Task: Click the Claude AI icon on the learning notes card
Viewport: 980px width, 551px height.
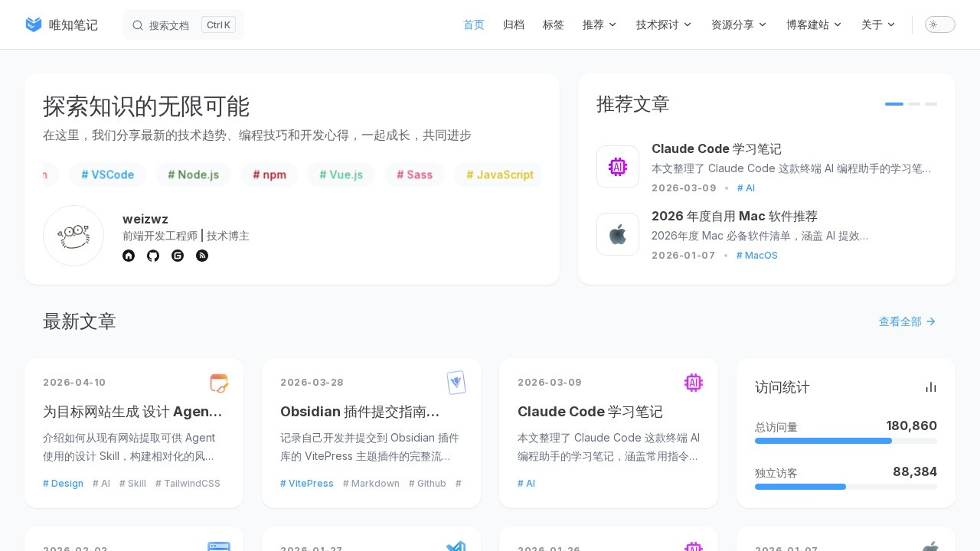Action: [x=618, y=167]
